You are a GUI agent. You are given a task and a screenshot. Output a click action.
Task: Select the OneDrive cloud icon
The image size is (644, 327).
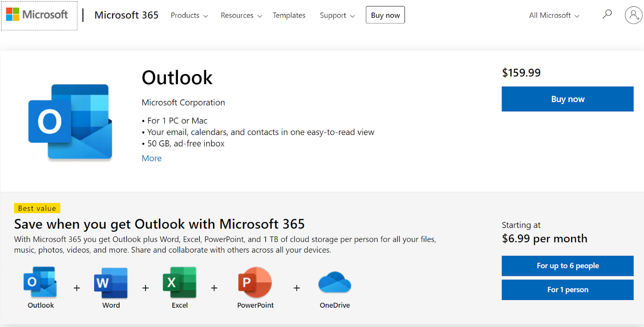[334, 282]
